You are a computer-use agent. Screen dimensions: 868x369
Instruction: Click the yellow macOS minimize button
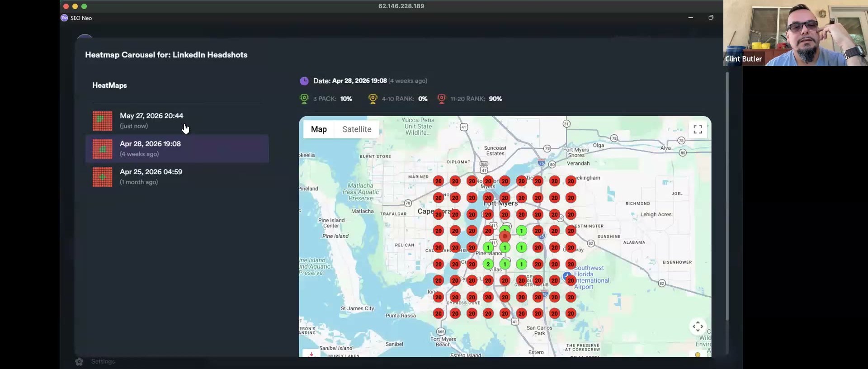pos(75,6)
